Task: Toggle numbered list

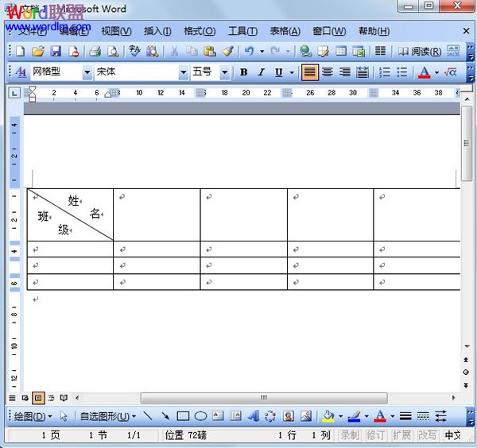Action: click(x=385, y=72)
